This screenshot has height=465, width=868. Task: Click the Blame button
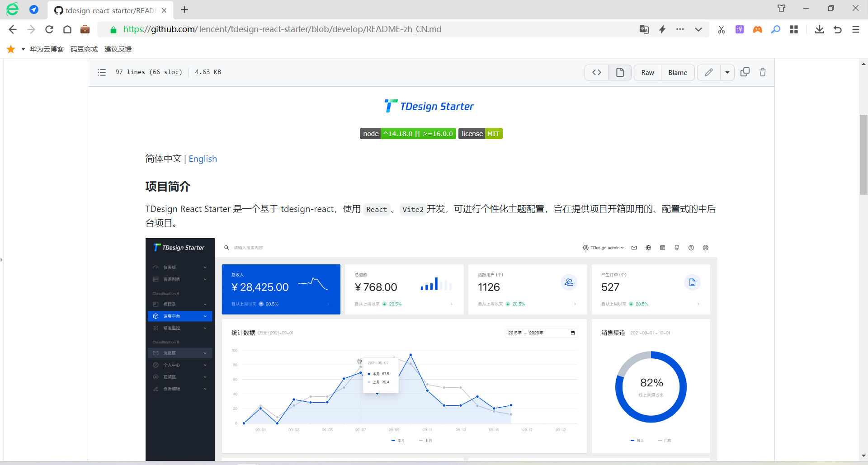point(678,72)
